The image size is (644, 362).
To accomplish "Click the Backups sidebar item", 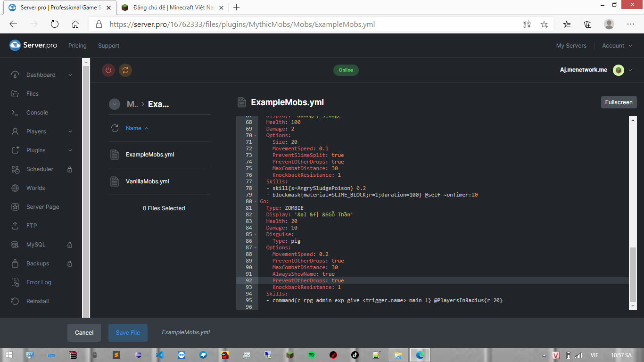I will click(37, 263).
